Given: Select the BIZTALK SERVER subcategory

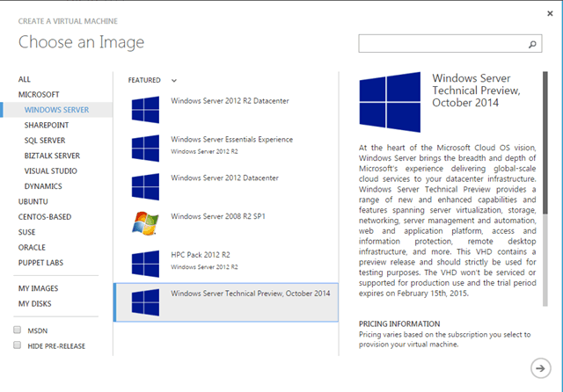Looking at the screenshot, I should (x=52, y=156).
